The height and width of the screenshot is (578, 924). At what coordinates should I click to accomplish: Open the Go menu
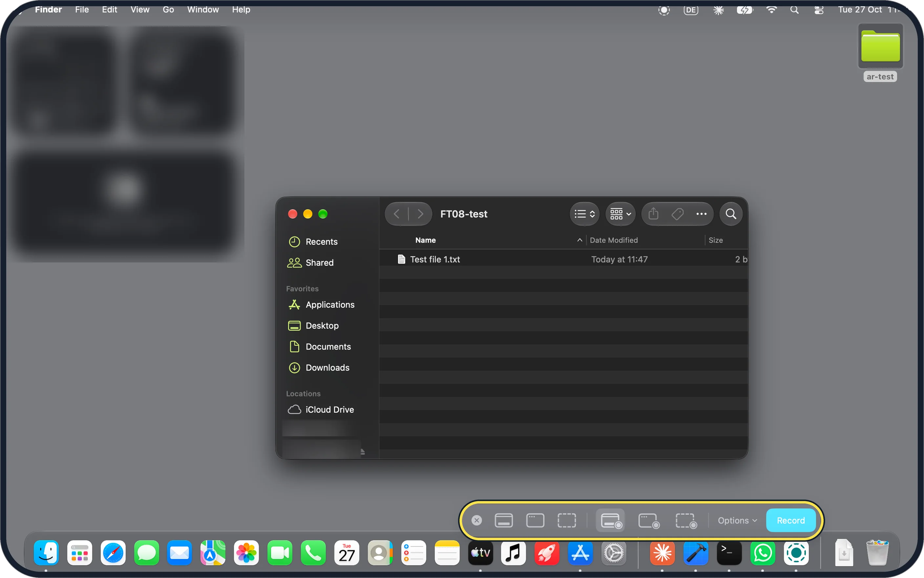point(168,10)
